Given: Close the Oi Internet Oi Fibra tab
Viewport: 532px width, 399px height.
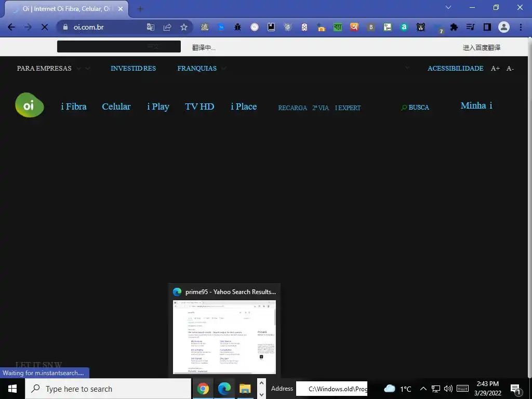Looking at the screenshot, I should click(121, 9).
